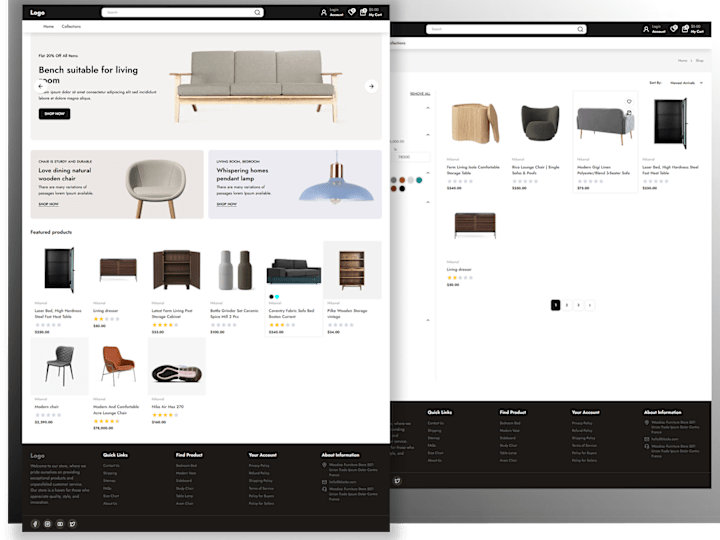Open Twitter from the front page footer

point(73,523)
